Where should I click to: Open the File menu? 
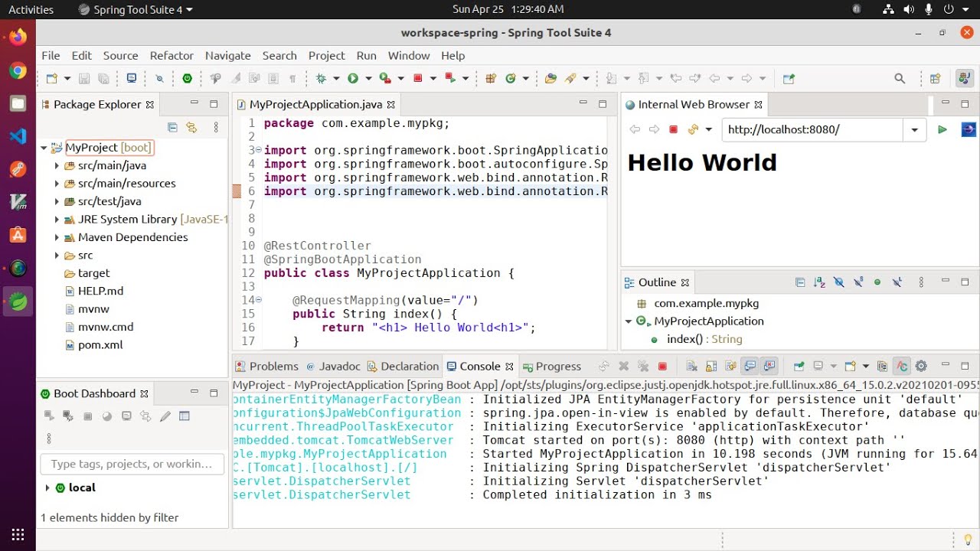[x=51, y=55]
